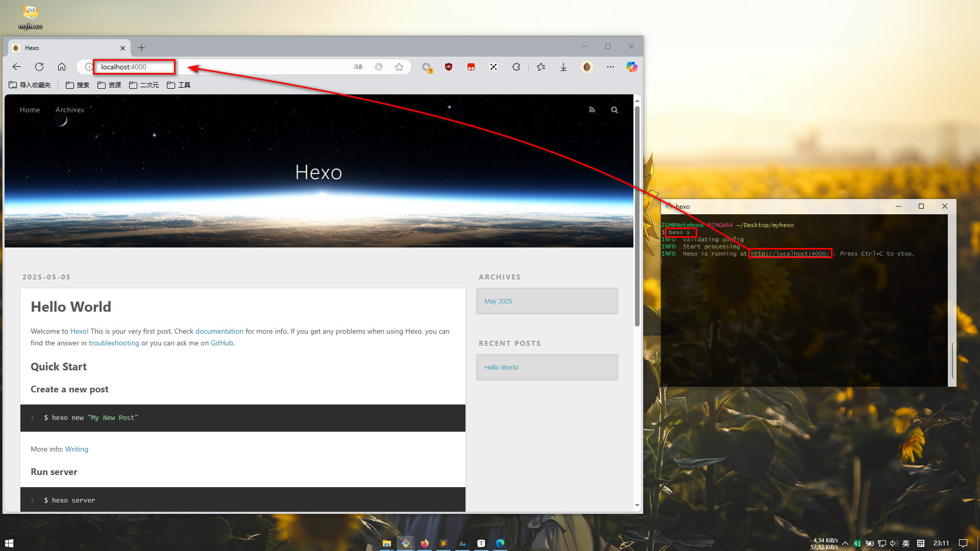The height and width of the screenshot is (551, 980).
Task: Open the Extensions puzzle icon
Action: pos(516,67)
